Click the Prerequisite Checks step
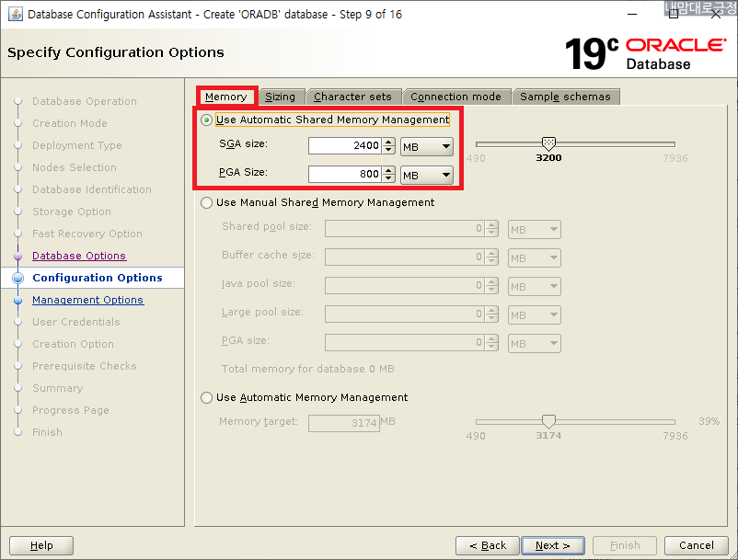This screenshot has width=738, height=560. coord(85,366)
